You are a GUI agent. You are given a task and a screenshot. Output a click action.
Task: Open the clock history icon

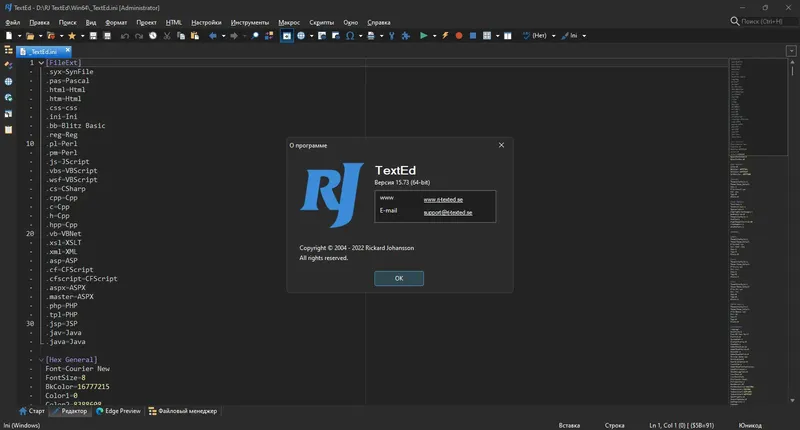(x=153, y=36)
